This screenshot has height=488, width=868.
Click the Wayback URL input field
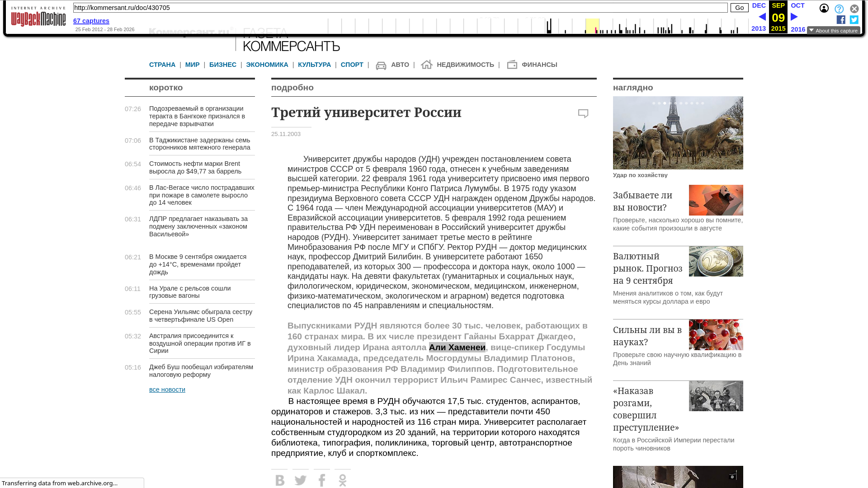tap(400, 8)
